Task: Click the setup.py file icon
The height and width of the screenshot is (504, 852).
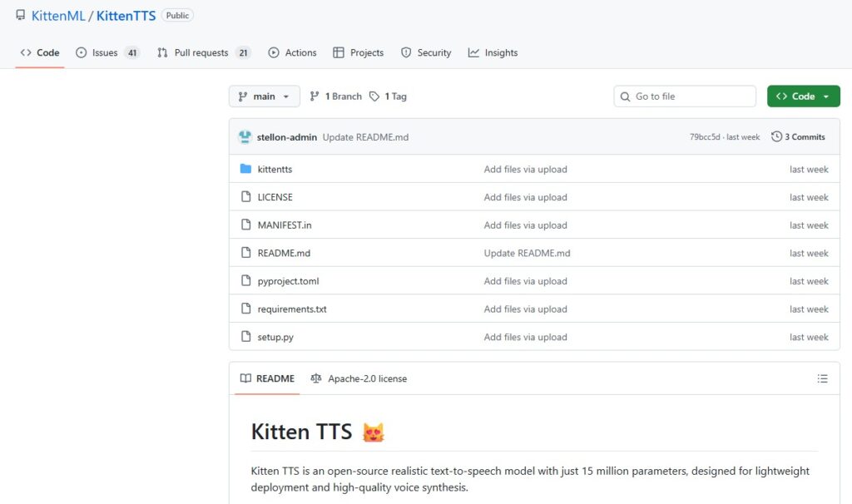Action: pyautogui.click(x=246, y=336)
